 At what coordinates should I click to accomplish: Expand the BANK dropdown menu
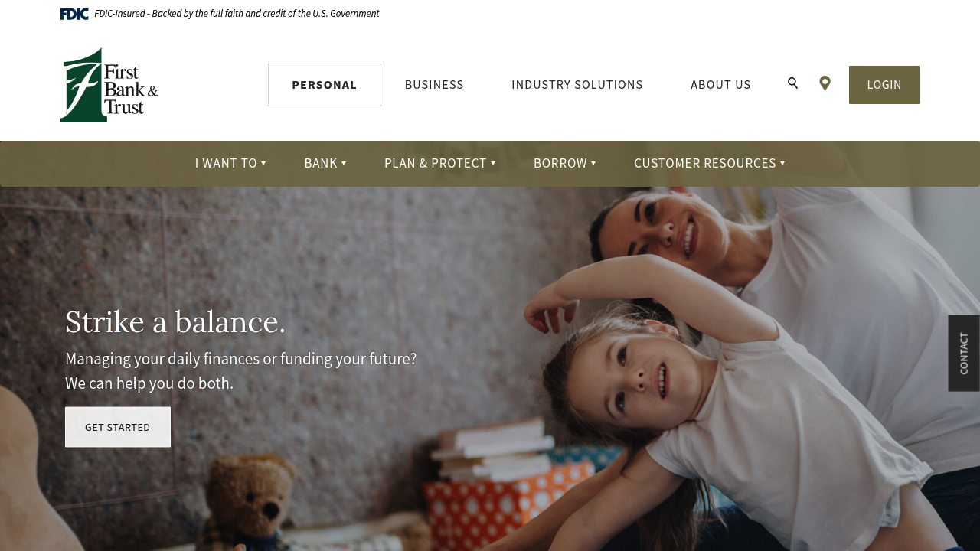(x=325, y=163)
